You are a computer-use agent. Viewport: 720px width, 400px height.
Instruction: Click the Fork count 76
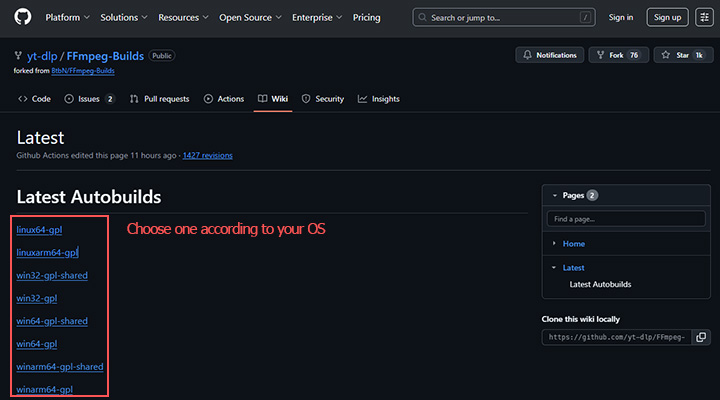tap(634, 55)
